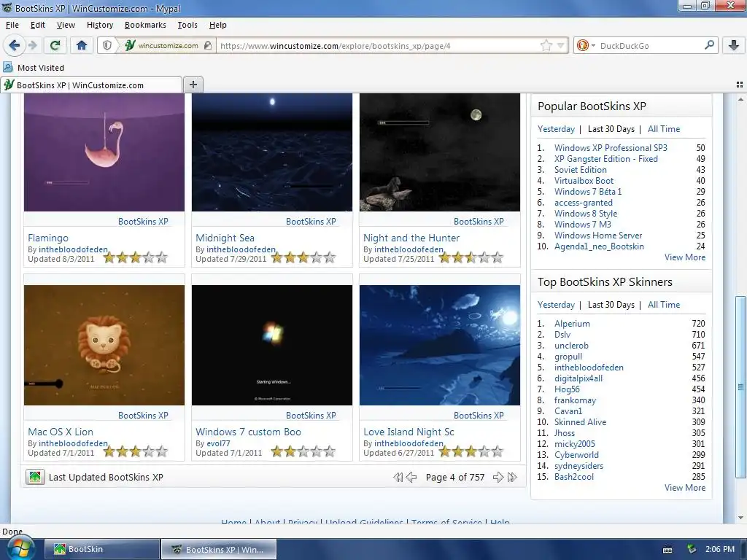Click the browser forward arrow
This screenshot has height=560, width=747.
pos(32,45)
